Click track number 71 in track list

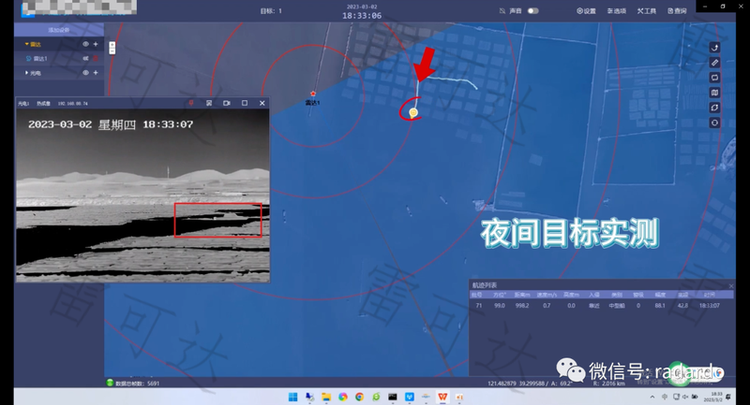pyautogui.click(x=479, y=306)
